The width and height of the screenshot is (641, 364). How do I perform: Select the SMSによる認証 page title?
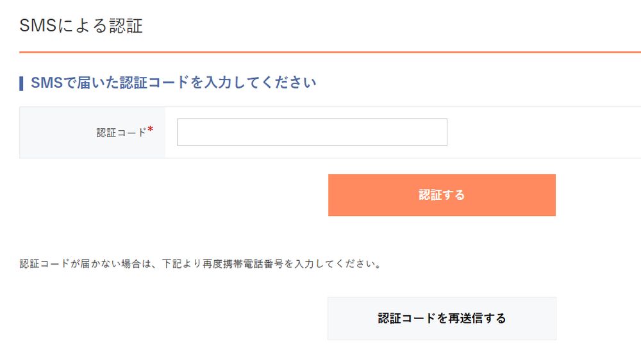point(81,26)
